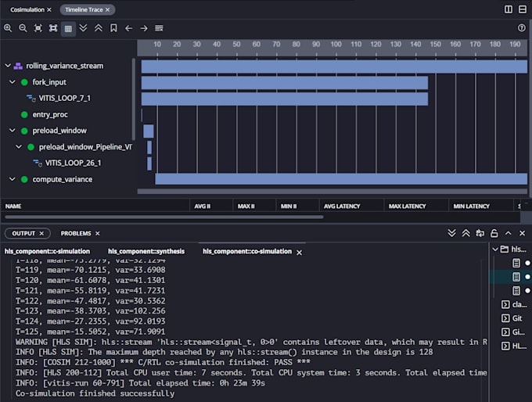Fit timeline to view

38,28
